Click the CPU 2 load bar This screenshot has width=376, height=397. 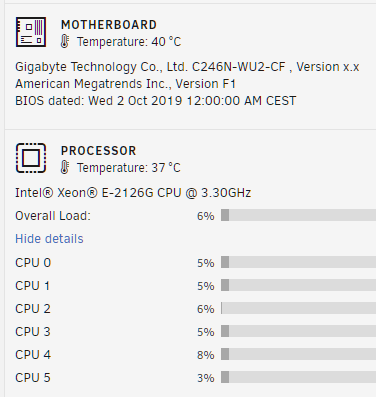click(x=298, y=308)
